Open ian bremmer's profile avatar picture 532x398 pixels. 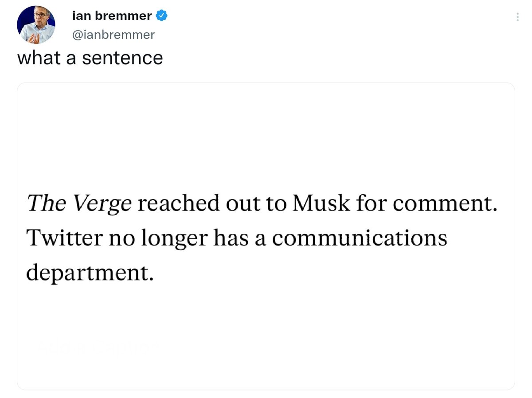coord(36,25)
